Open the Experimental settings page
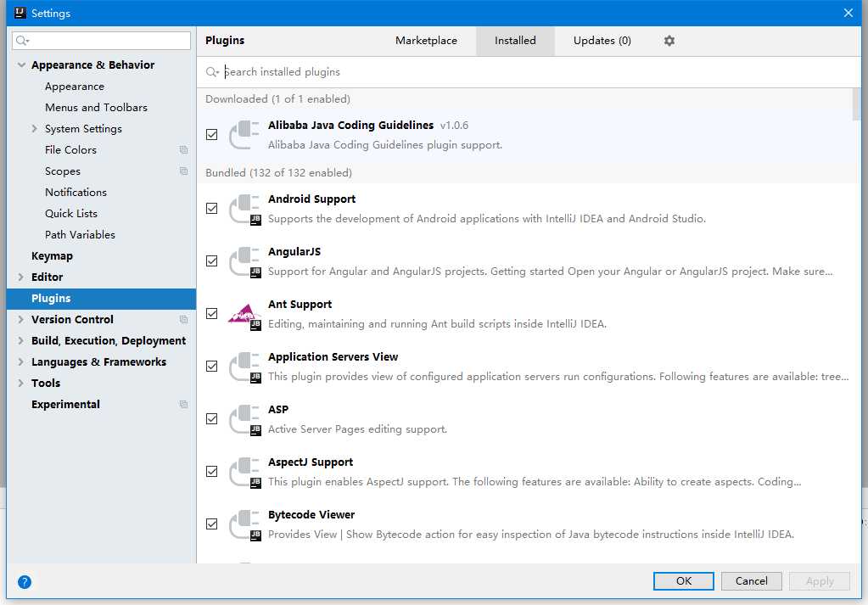This screenshot has height=605, width=868. (x=65, y=405)
